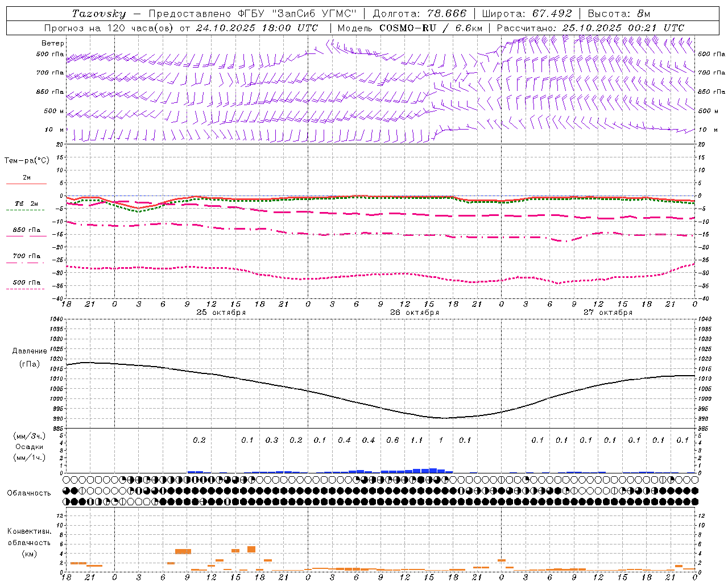Click "Предоставлено ФГБУ ЗапСиб УГМС" provider text
The width and height of the screenshot is (728, 582).
coord(253,14)
